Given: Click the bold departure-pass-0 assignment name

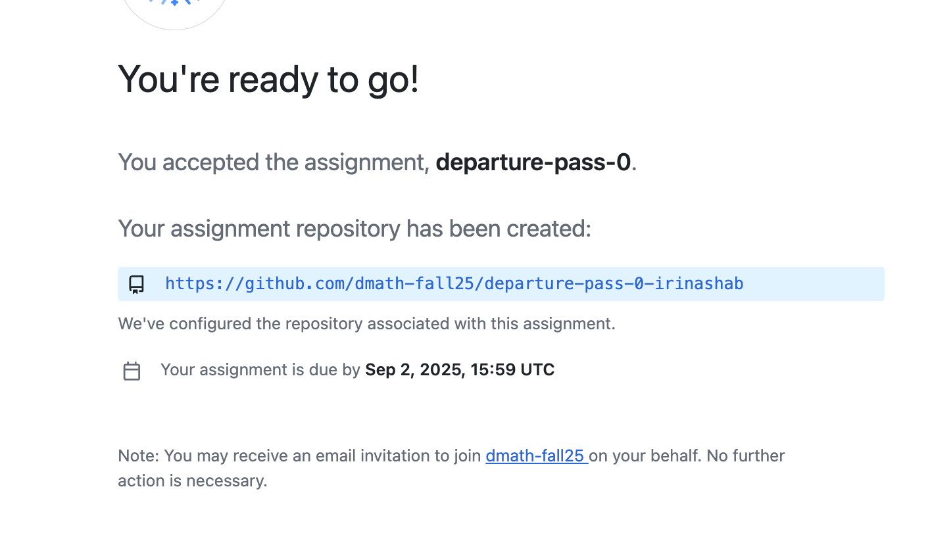Looking at the screenshot, I should click(x=533, y=162).
